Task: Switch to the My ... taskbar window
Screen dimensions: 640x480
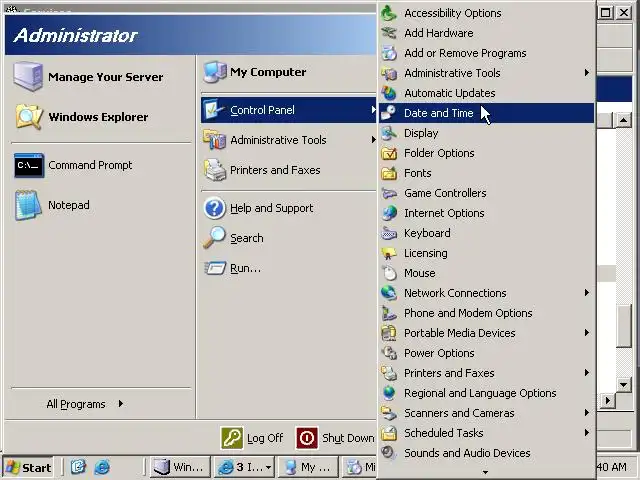Action: (x=308, y=467)
